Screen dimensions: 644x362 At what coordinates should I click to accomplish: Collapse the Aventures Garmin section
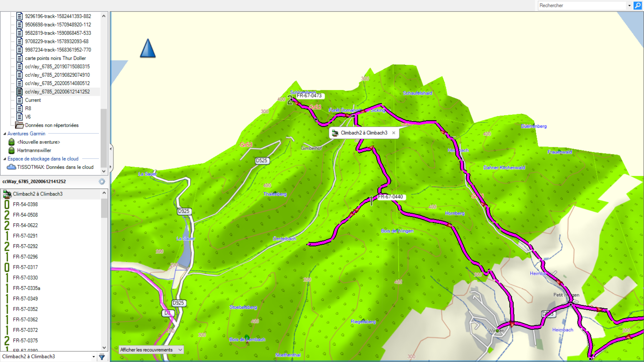[5, 133]
